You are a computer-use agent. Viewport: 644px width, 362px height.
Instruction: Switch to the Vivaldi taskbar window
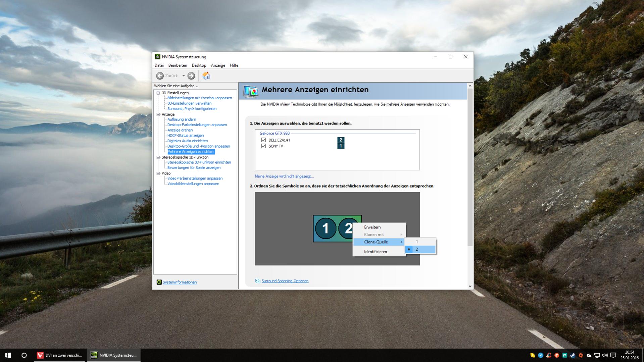pos(60,355)
